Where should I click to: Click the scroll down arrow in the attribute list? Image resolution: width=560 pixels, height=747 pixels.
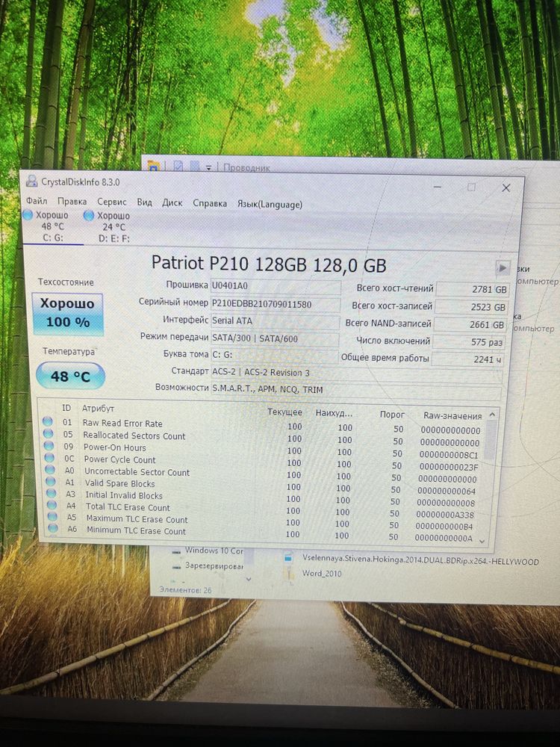(x=482, y=541)
